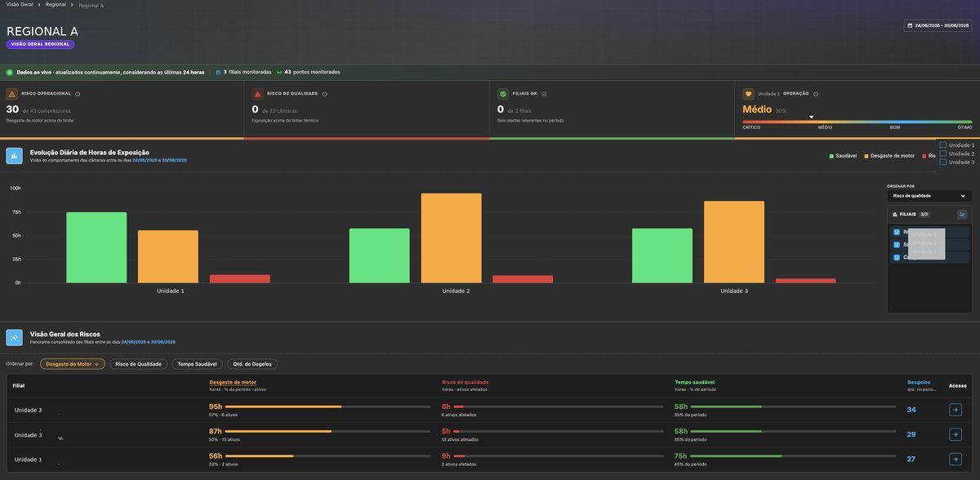Show info tooltip for Filiais OK
The image size is (980, 480).
click(x=544, y=94)
